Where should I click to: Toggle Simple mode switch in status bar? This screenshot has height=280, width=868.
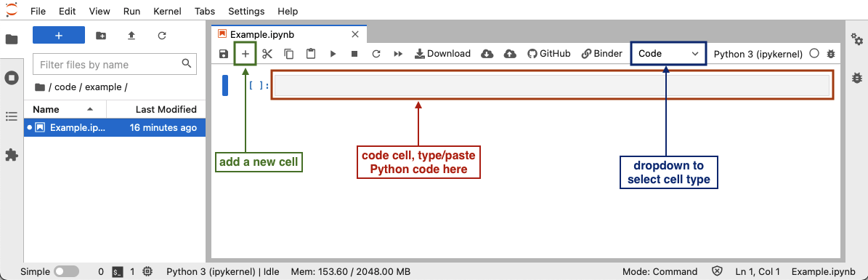(66, 272)
